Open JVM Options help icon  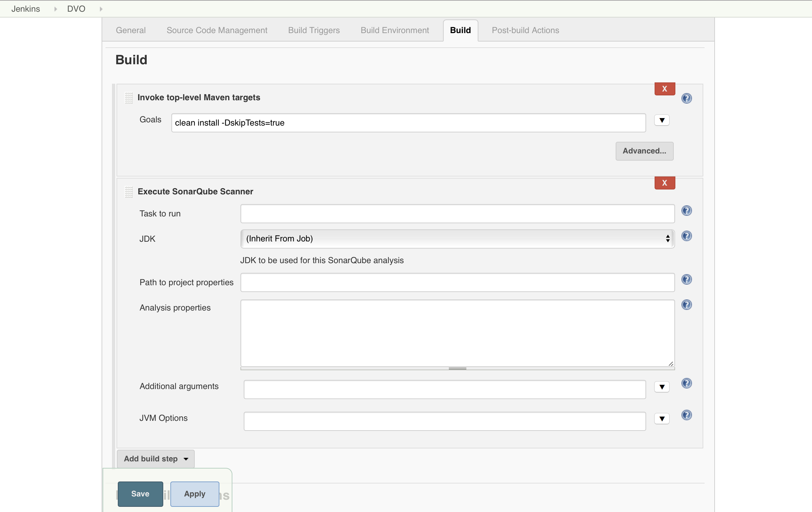pyautogui.click(x=686, y=415)
